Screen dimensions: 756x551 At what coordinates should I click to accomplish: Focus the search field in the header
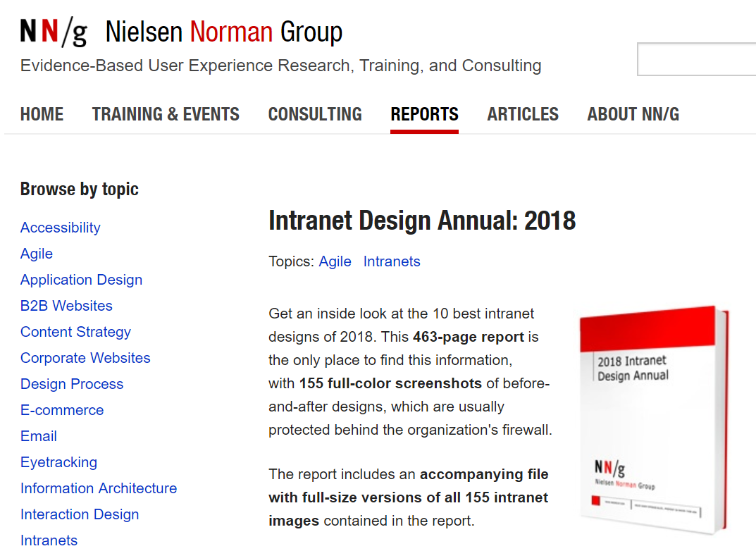coord(696,59)
